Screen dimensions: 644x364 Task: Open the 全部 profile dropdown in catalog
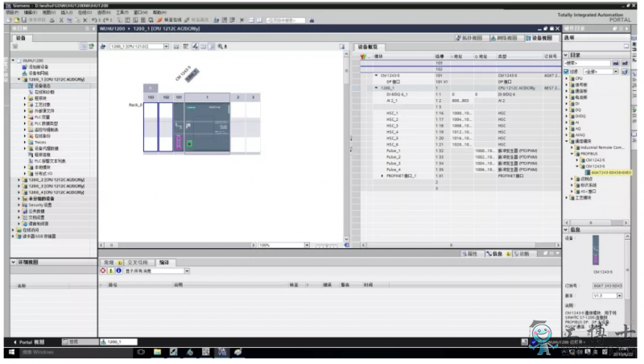pyautogui.click(x=616, y=72)
